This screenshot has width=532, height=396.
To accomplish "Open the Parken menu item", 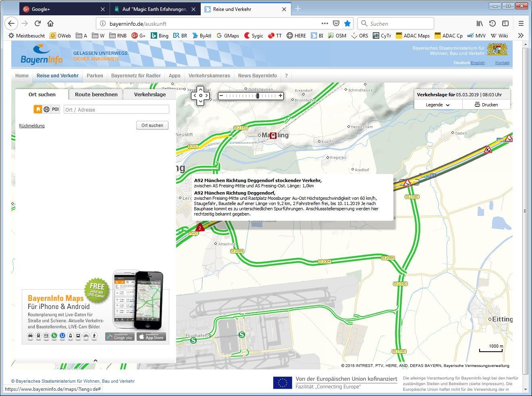I will click(x=95, y=76).
